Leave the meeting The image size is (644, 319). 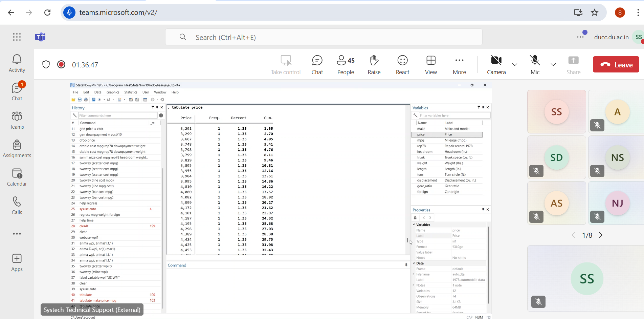tap(616, 64)
